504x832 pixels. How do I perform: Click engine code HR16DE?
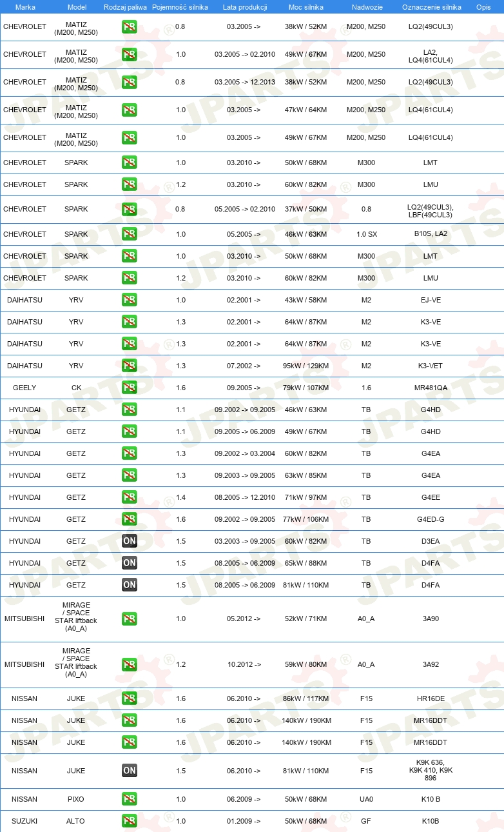[x=431, y=698]
